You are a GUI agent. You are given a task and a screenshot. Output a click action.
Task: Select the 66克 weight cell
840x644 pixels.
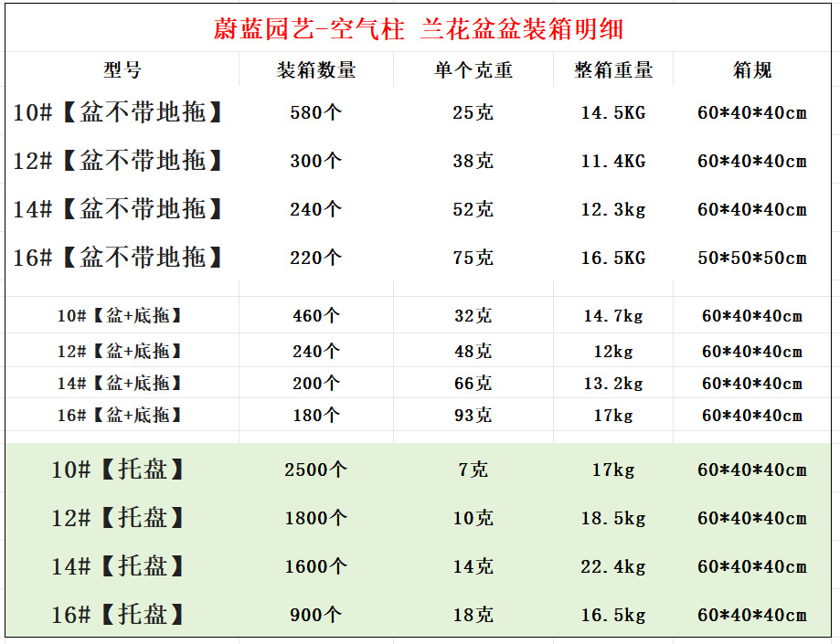473,384
